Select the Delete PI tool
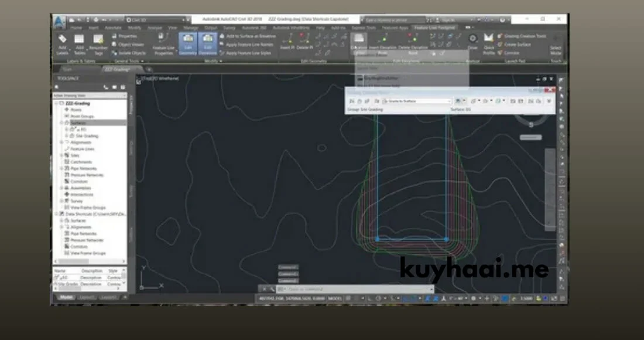This screenshot has height=340, width=644. pyautogui.click(x=304, y=42)
